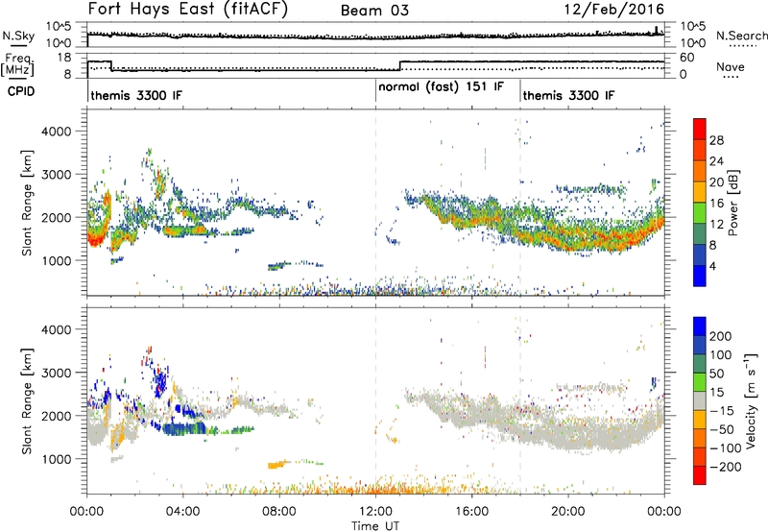Click the '1000' tick on velocity panel axis
The image size is (768, 532).
point(57,459)
